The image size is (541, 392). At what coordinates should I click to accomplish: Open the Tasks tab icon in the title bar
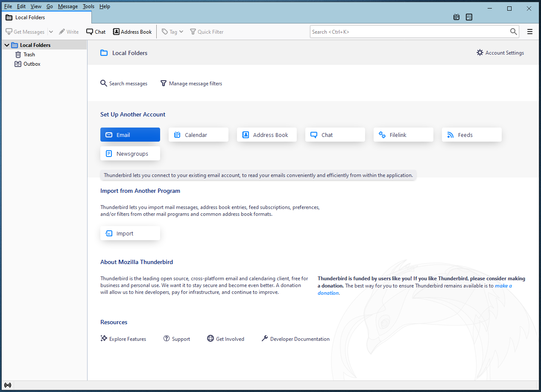(469, 17)
